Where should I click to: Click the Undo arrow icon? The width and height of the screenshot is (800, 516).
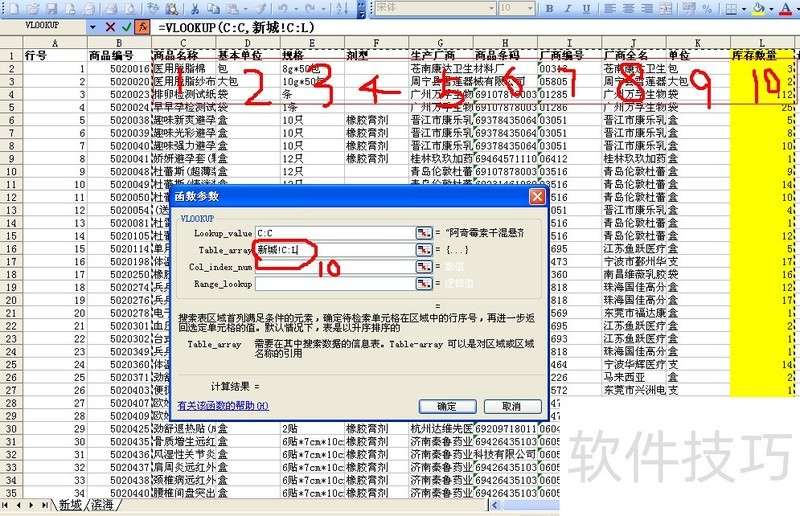282,9
